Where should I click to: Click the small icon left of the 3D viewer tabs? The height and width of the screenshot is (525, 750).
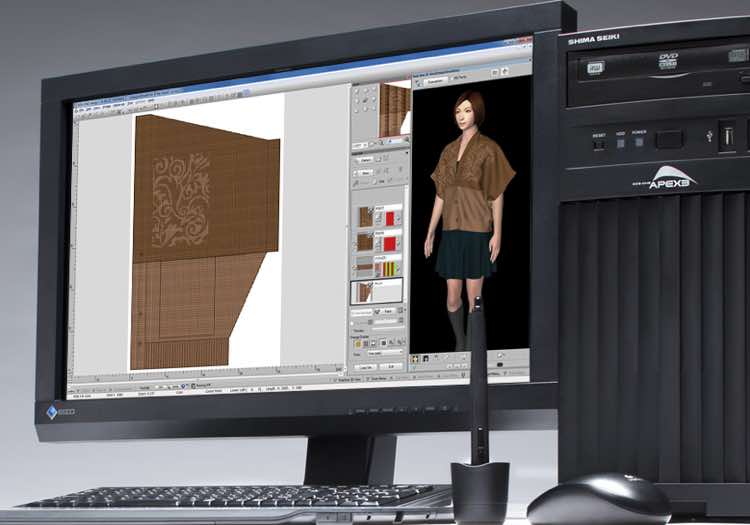[x=417, y=82]
